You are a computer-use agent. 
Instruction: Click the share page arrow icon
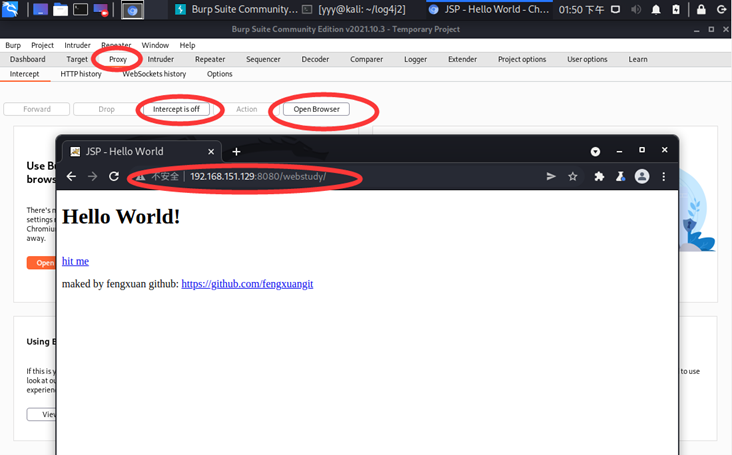pos(551,176)
